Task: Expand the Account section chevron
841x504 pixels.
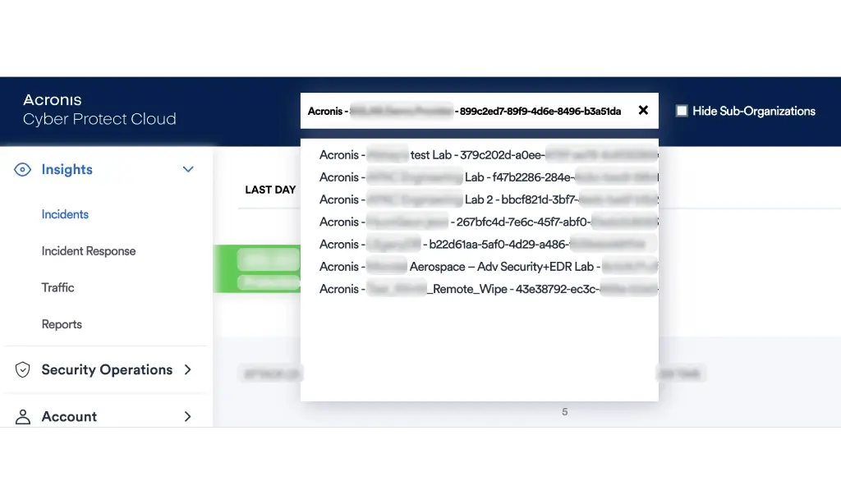Action: 188,417
